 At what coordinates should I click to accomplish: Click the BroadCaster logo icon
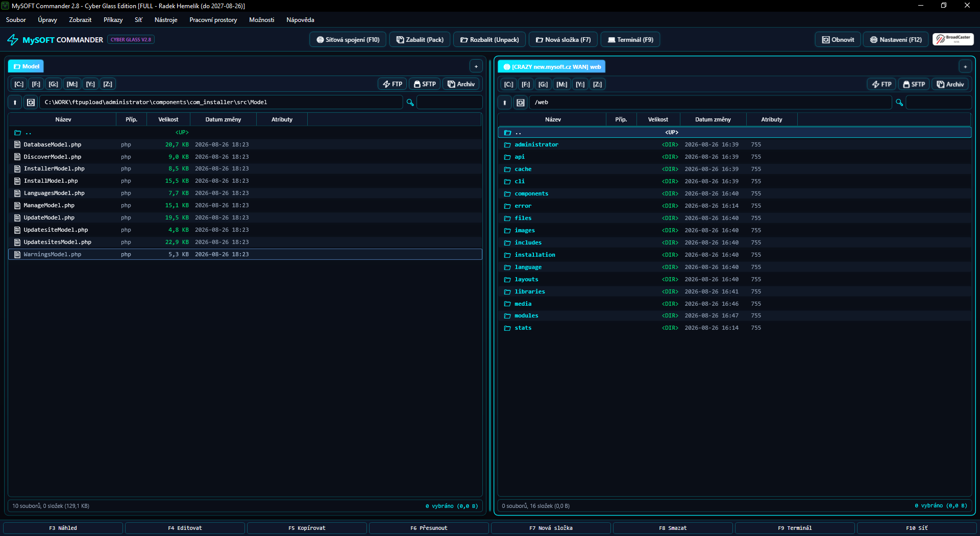click(953, 39)
